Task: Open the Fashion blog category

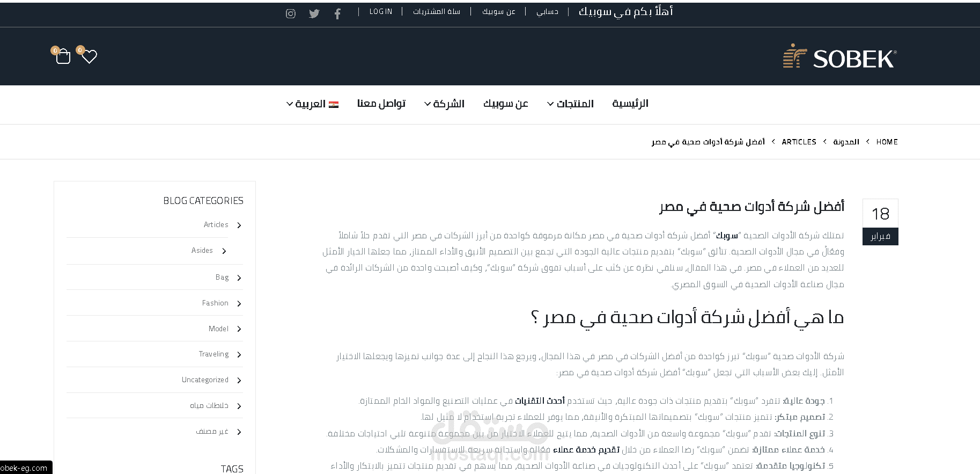Action: coord(215,303)
